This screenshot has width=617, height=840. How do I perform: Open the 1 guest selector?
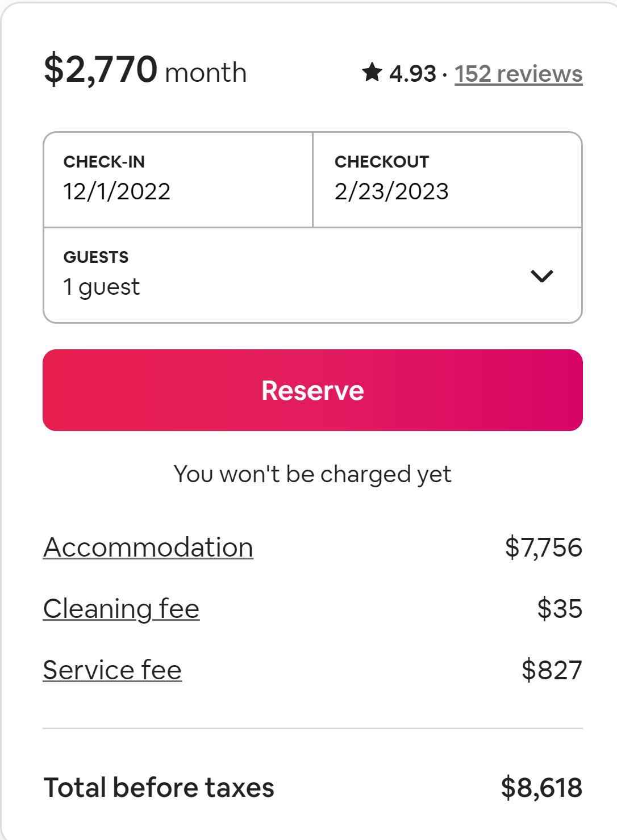tap(284, 275)
